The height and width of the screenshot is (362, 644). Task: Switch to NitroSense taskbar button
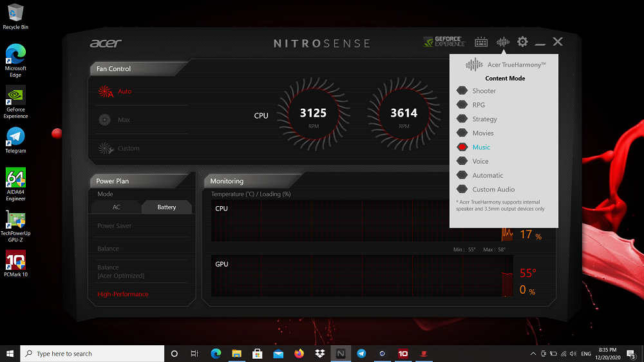coord(341,354)
